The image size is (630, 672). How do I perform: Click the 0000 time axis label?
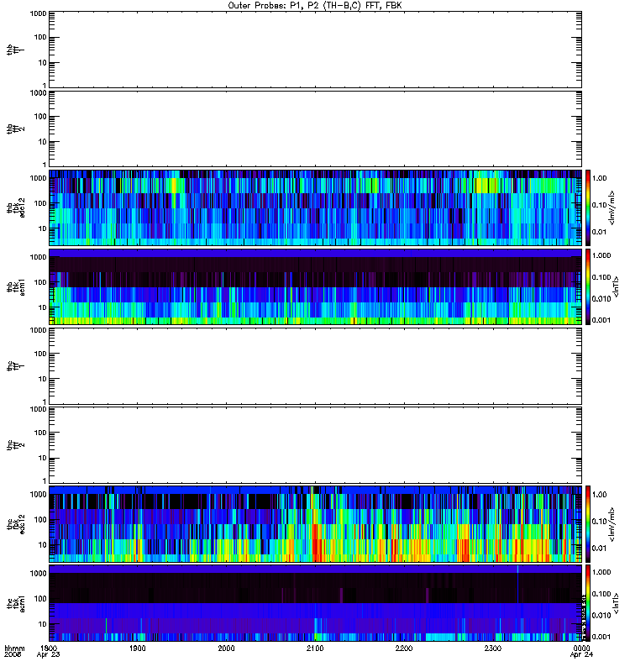point(581,648)
